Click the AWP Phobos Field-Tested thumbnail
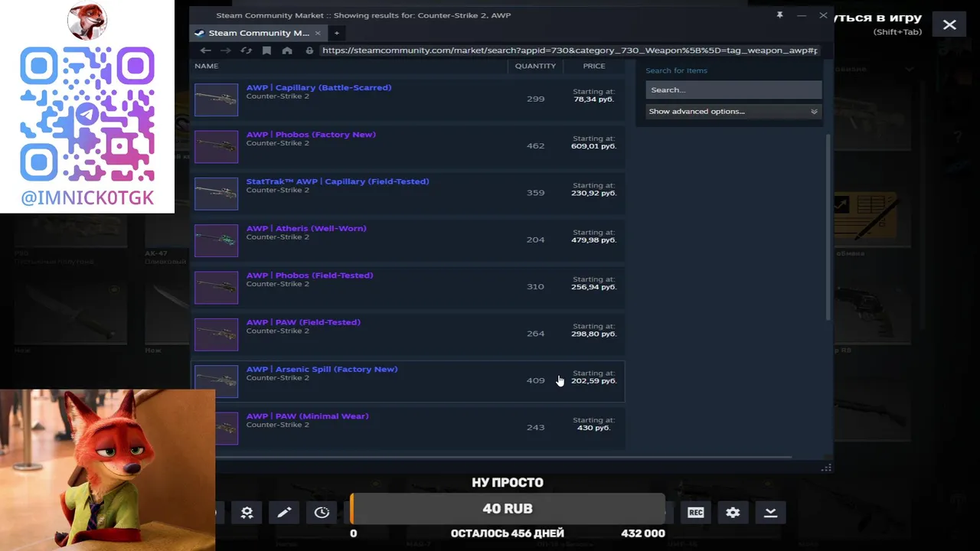Image resolution: width=980 pixels, height=551 pixels. [216, 288]
